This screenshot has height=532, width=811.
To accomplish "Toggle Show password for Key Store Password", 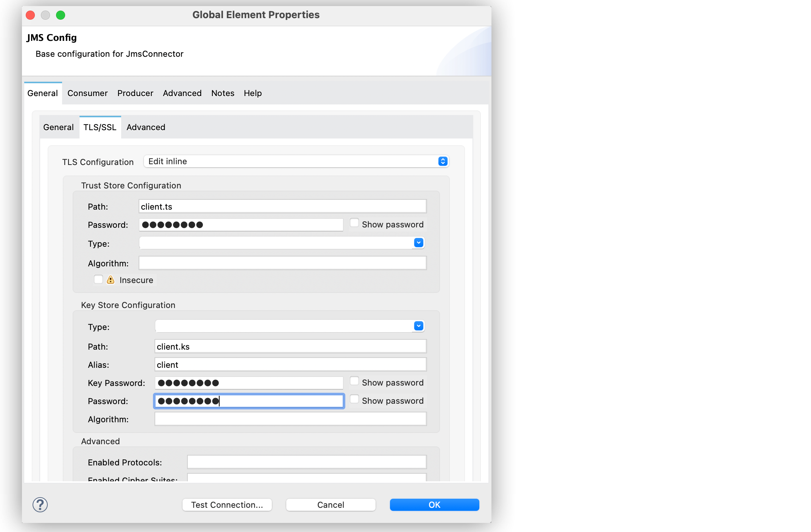I will (354, 401).
